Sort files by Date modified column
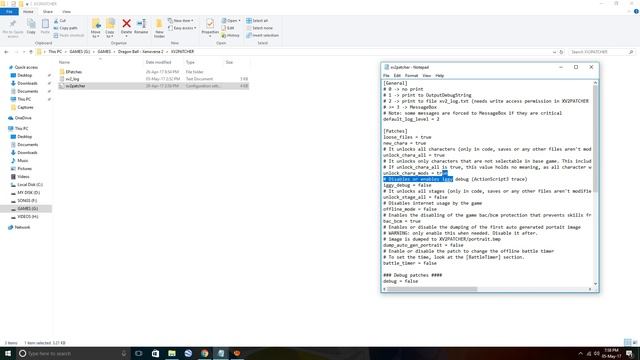The image size is (640, 360). coord(158,62)
